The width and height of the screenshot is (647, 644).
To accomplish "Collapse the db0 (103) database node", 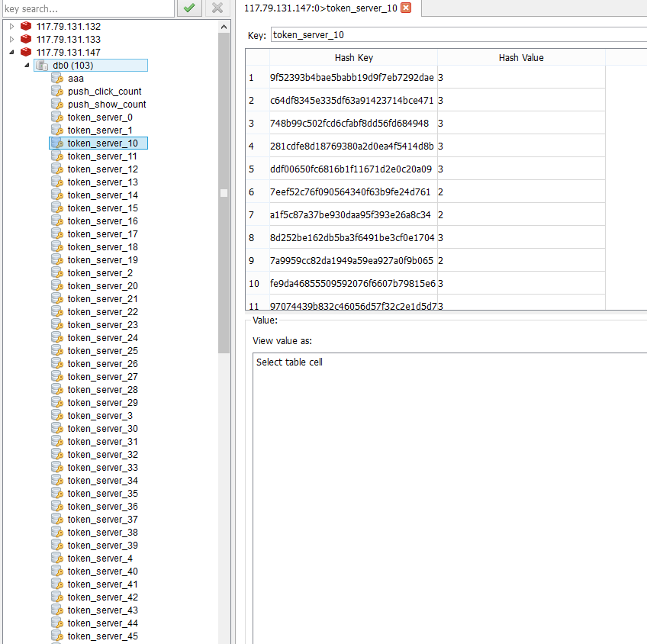I will 27,65.
